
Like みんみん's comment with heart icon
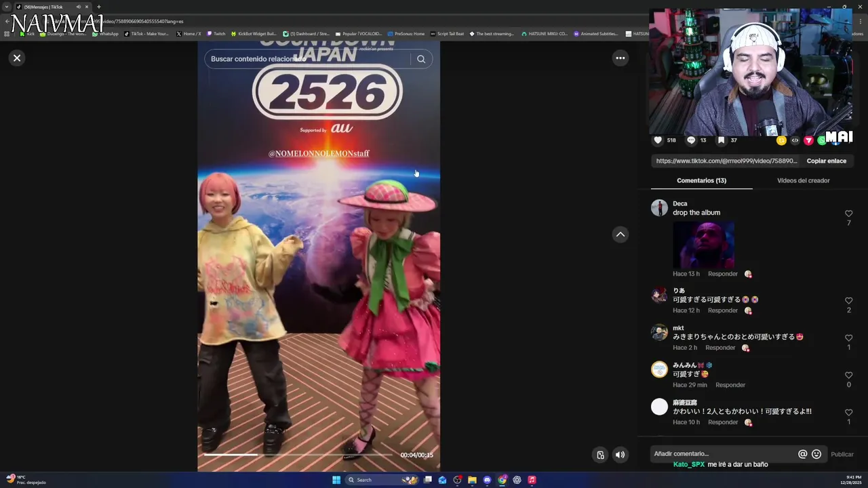(x=848, y=375)
